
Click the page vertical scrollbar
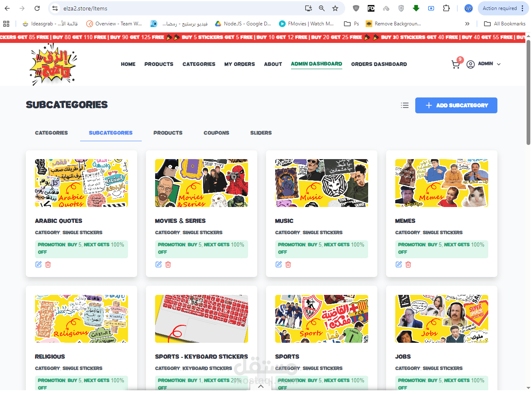click(529, 92)
